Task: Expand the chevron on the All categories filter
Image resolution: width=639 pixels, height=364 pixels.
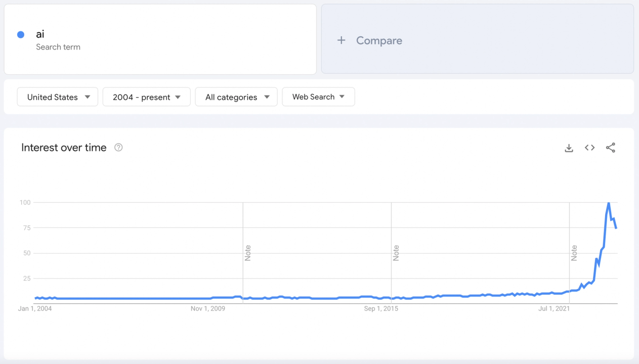Action: click(267, 97)
